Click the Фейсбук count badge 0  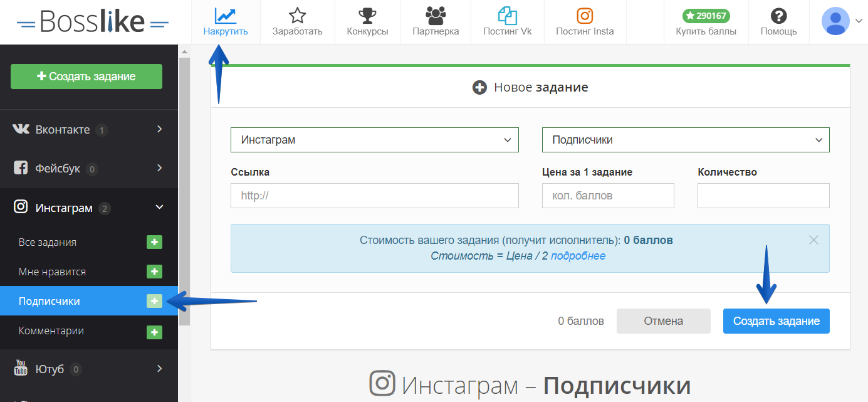(92, 169)
